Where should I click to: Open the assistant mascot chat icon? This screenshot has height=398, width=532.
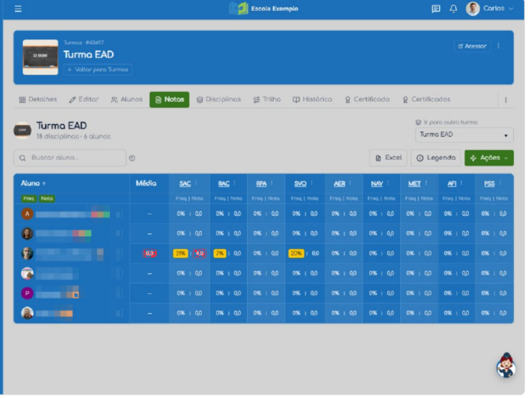pyautogui.click(x=506, y=366)
